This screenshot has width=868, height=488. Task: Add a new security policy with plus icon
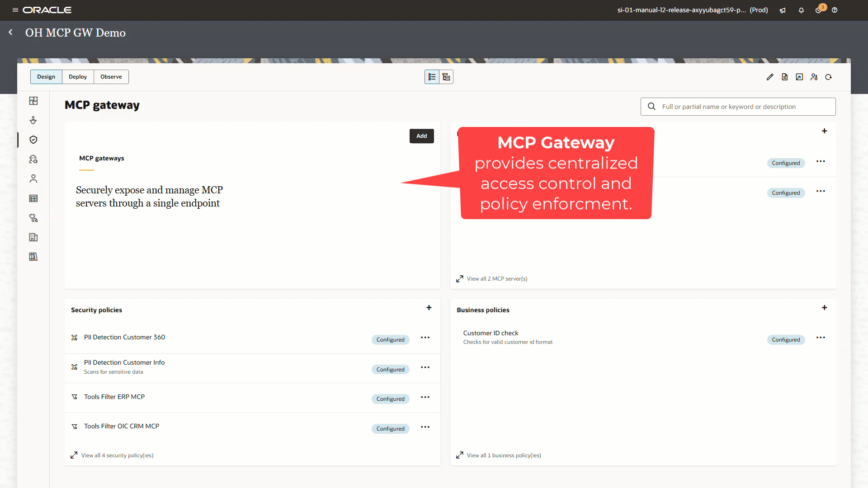429,308
